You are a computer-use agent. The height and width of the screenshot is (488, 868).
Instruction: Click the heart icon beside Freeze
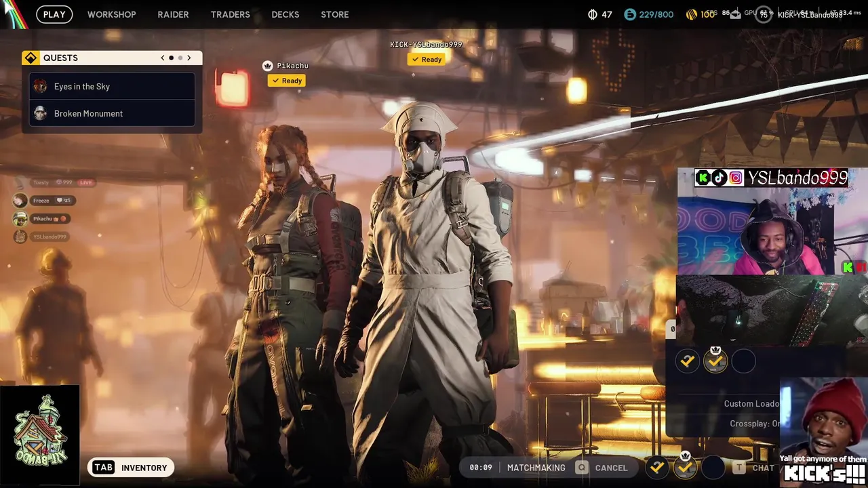click(60, 201)
